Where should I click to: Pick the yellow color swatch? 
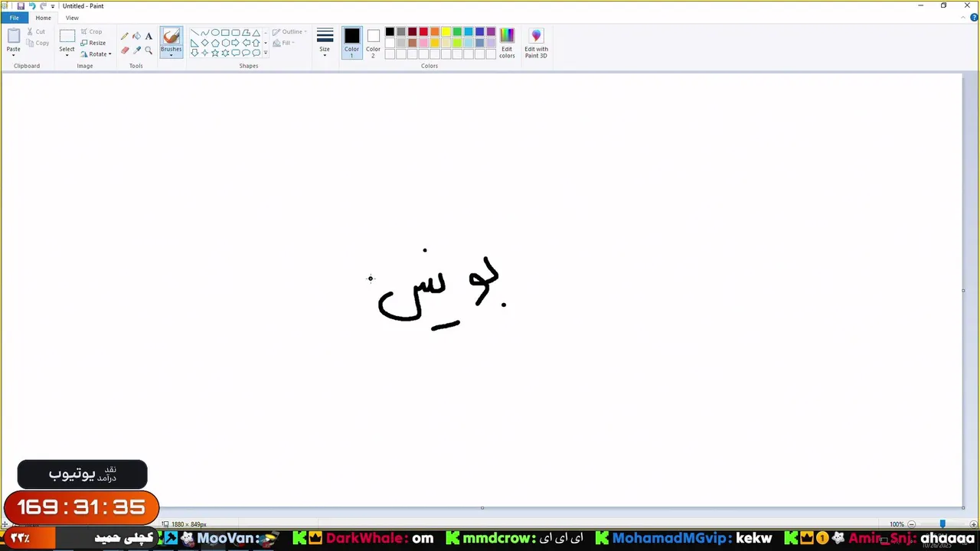tap(446, 31)
